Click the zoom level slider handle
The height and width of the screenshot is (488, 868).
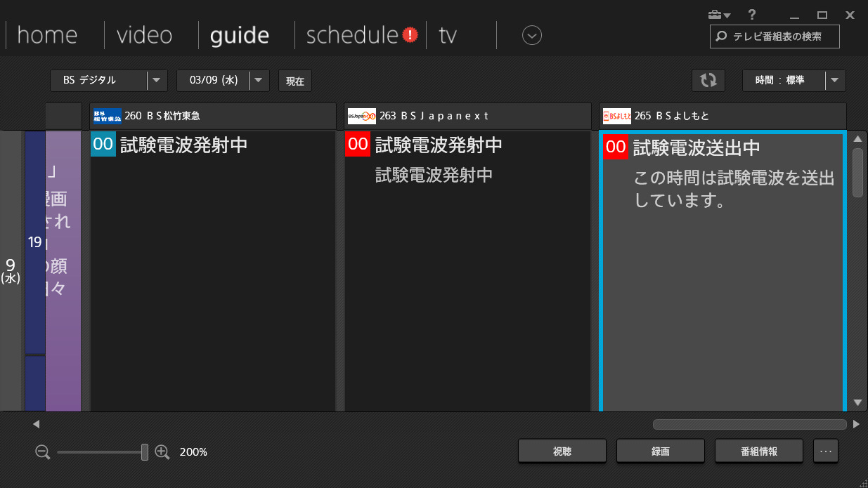click(x=145, y=452)
